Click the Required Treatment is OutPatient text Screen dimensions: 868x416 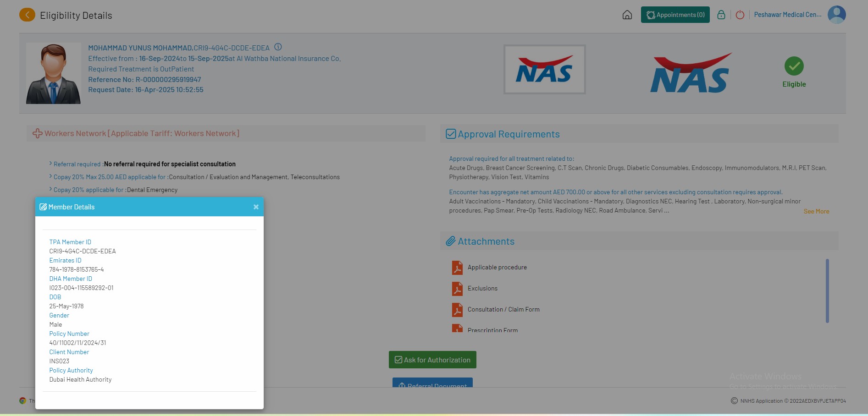pos(141,69)
